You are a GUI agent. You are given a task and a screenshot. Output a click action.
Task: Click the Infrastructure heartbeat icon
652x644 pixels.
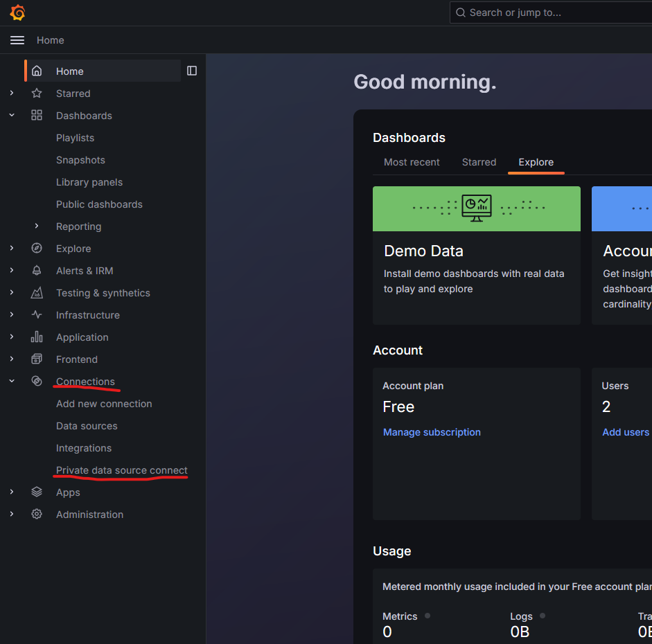point(37,315)
